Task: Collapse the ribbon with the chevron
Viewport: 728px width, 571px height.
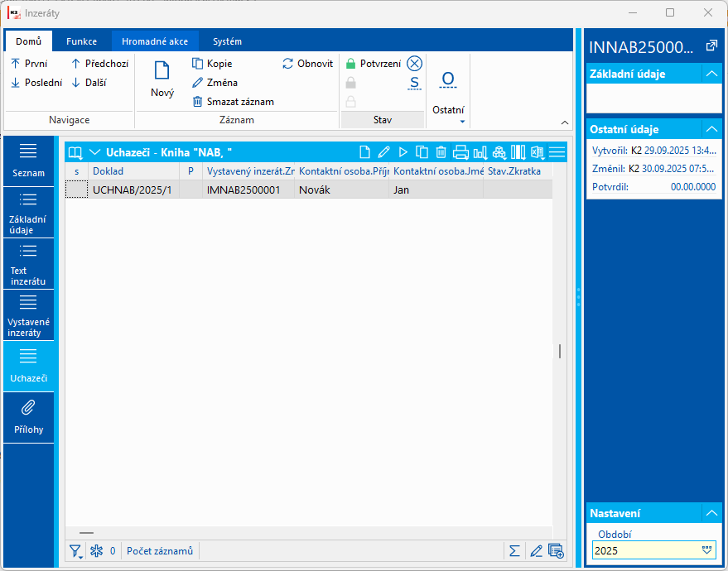Action: pos(565,122)
